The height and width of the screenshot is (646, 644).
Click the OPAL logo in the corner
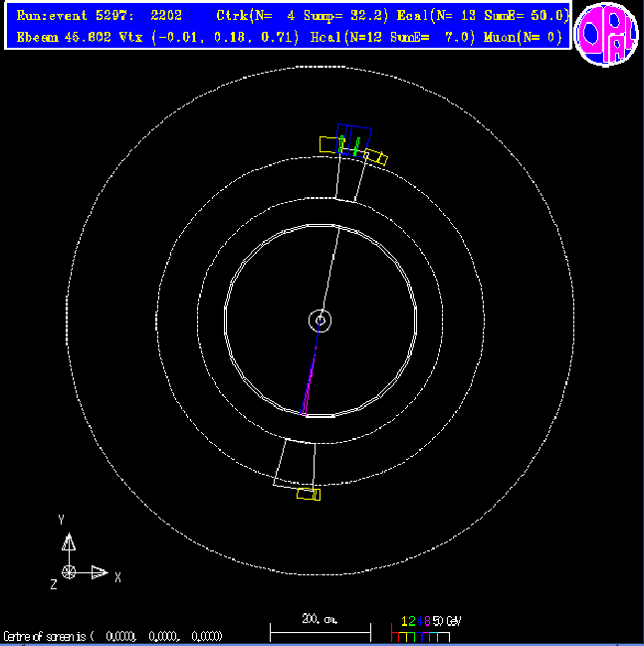tap(606, 38)
